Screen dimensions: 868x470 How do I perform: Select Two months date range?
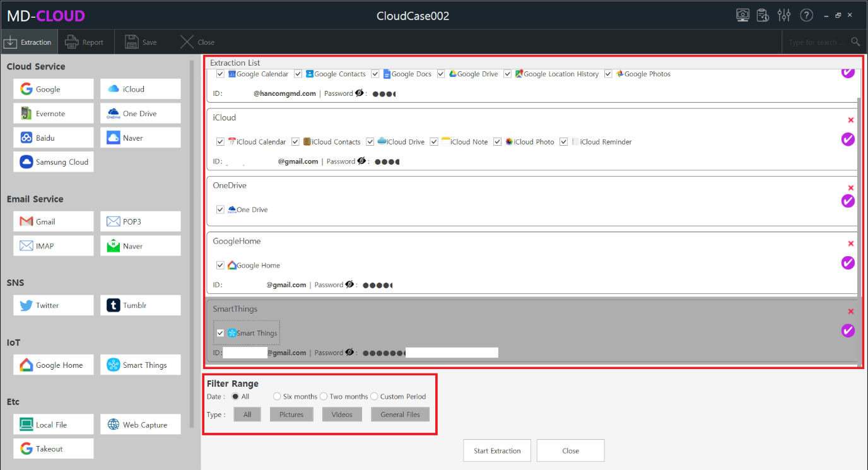(324, 397)
